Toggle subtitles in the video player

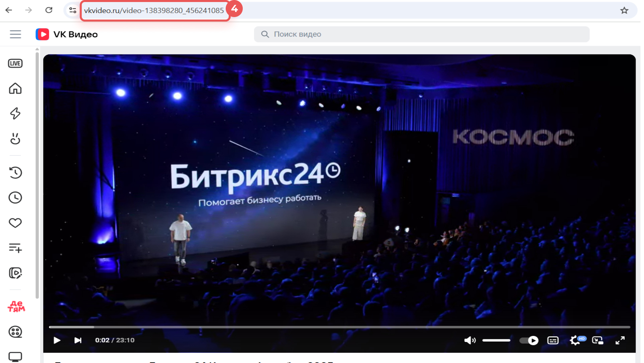point(553,340)
